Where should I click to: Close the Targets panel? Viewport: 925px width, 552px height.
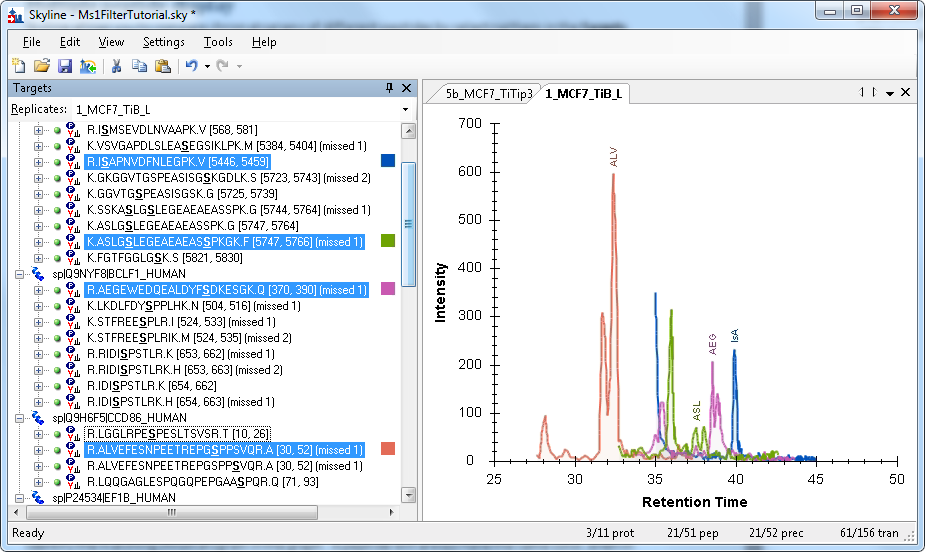pos(407,88)
